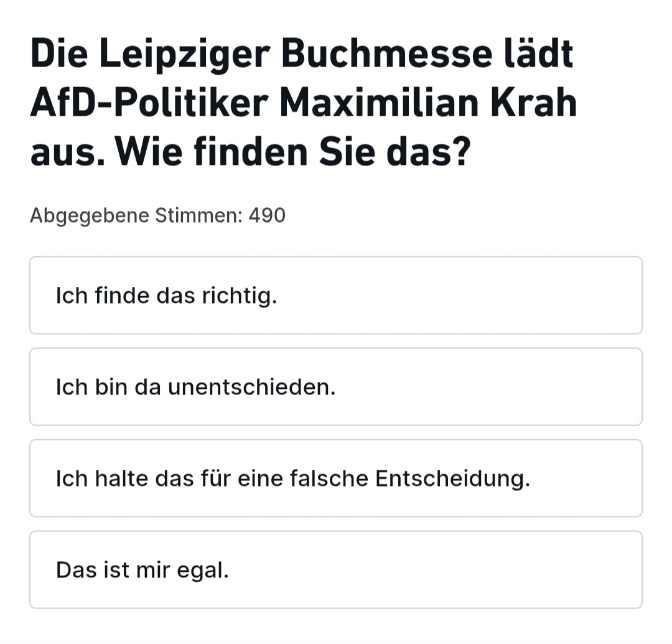This screenshot has height=644, width=672.
Task: Pick the "Das ist mir egal." answer
Action: (335, 570)
